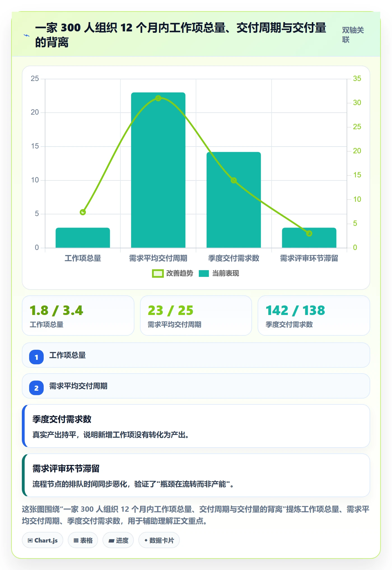Click the 季度交付需求数 bar
This screenshot has width=392, height=570.
click(234, 200)
